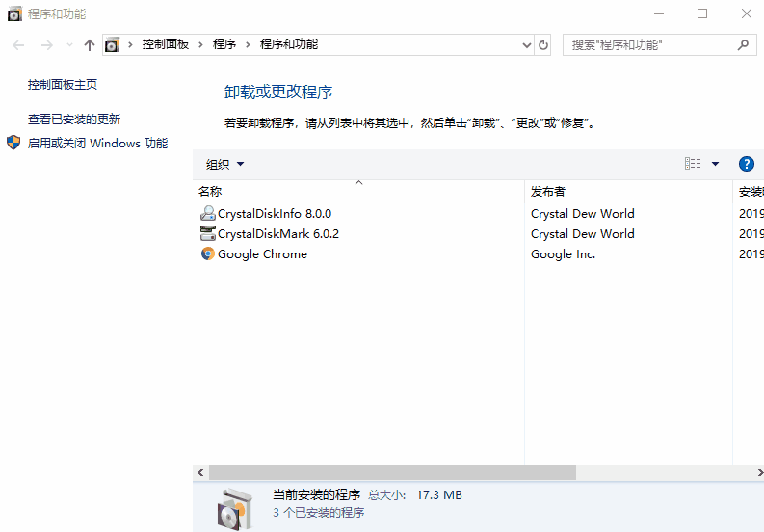Click the shield icon beside Windows 功能
The image size is (764, 532).
pos(13,143)
